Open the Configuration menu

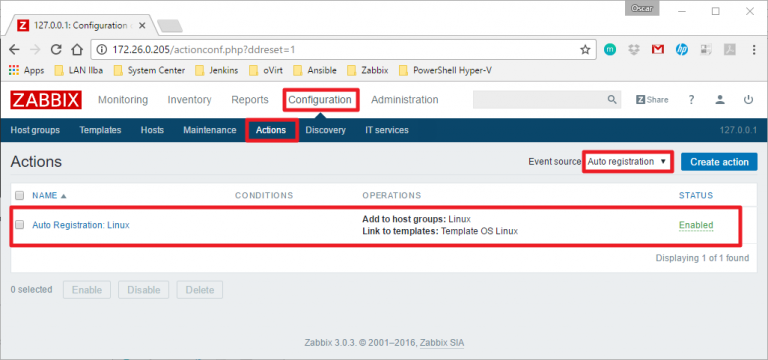point(320,99)
